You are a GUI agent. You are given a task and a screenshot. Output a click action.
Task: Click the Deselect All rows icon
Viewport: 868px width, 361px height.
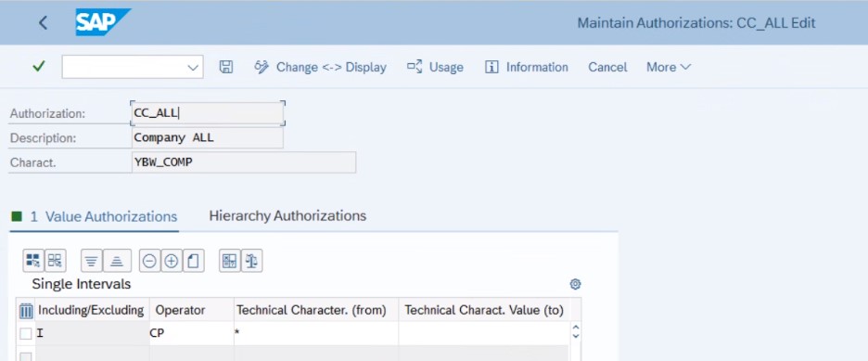(x=55, y=260)
